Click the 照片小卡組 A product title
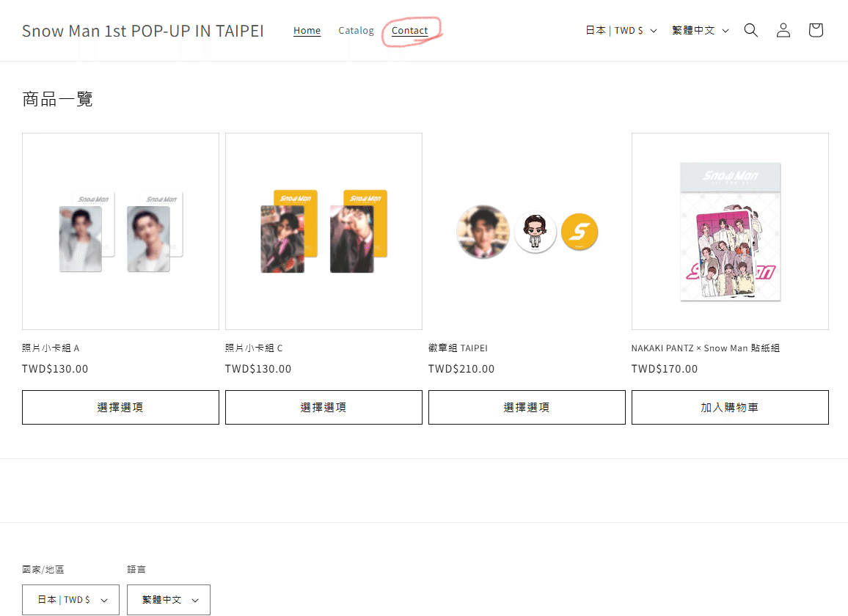This screenshot has height=616, width=848. [x=51, y=348]
